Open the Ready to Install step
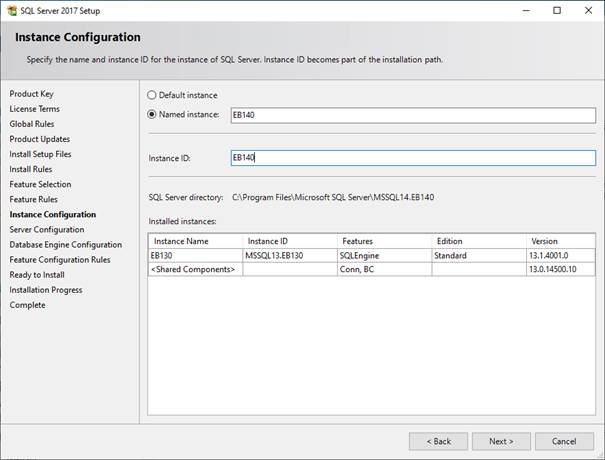Image resolution: width=605 pixels, height=460 pixels. click(37, 274)
